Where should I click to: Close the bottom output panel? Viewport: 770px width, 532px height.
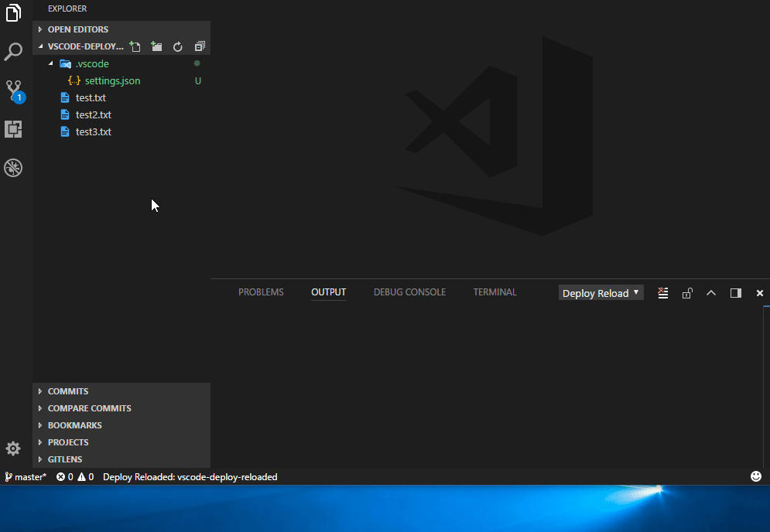(760, 293)
